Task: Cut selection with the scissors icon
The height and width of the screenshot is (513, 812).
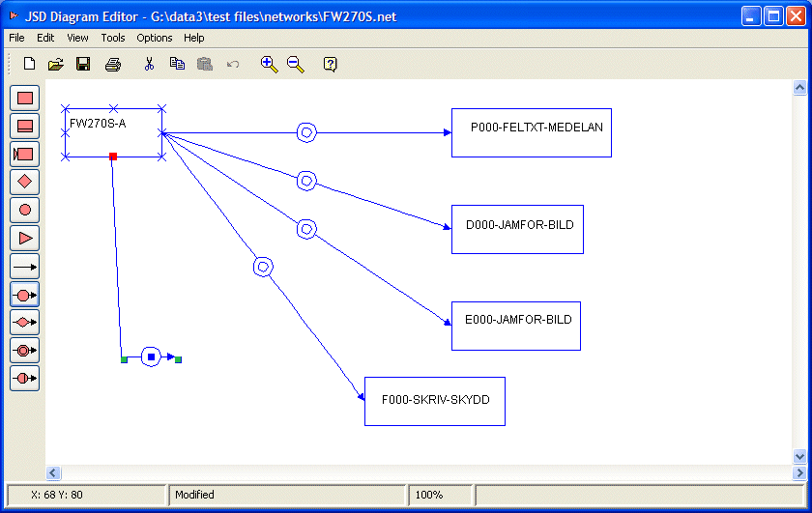Action: click(x=149, y=65)
